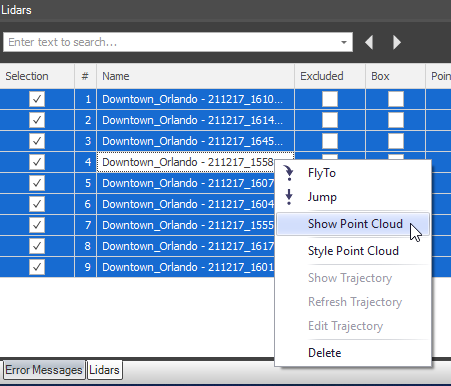The height and width of the screenshot is (386, 451).
Task: Sort by the Excluded column header
Action: (x=330, y=76)
